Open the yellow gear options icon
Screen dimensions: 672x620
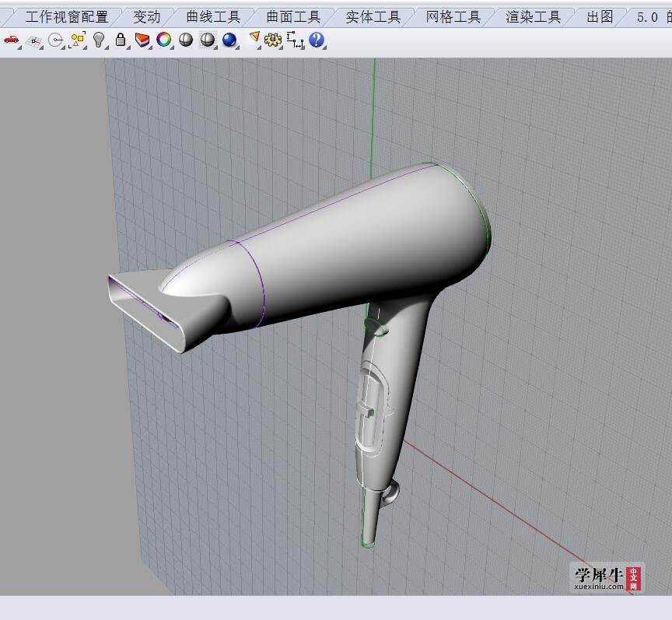pos(273,40)
